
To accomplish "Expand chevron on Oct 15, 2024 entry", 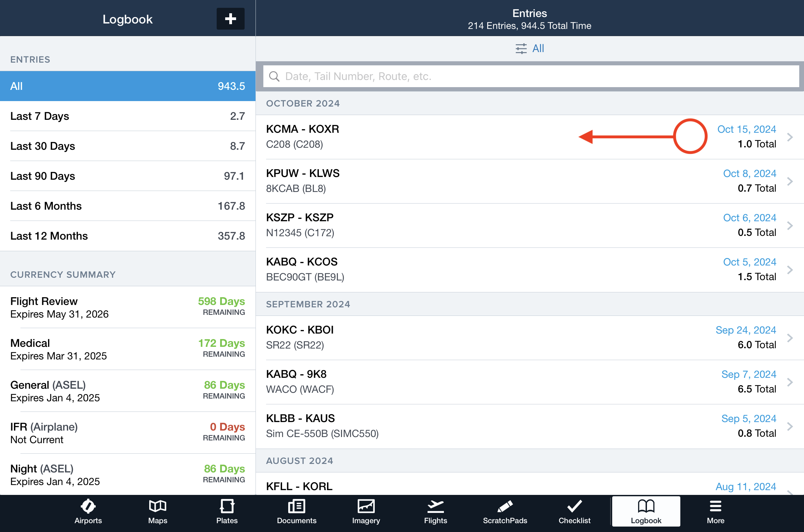I will (790, 137).
